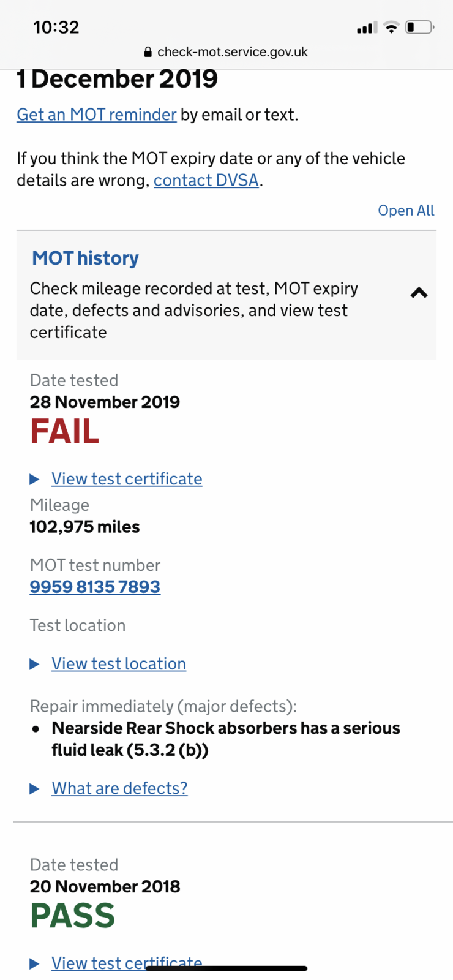Image resolution: width=453 pixels, height=980 pixels.
Task: Collapse MOT history with the chevron arrow
Action: [419, 293]
